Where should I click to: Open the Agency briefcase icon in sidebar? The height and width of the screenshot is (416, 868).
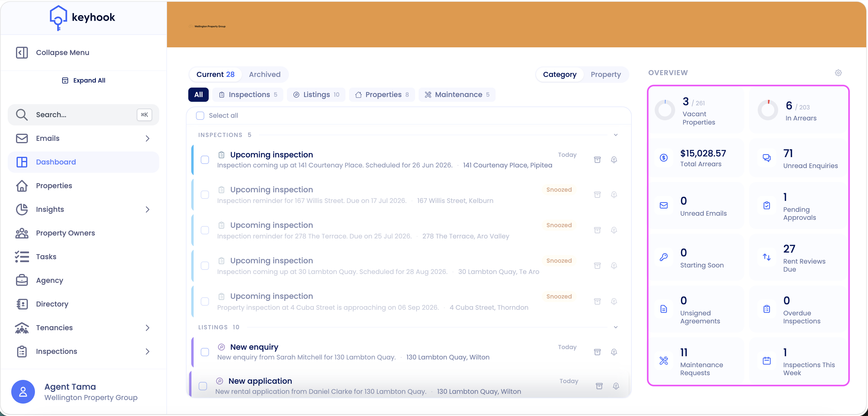click(22, 280)
